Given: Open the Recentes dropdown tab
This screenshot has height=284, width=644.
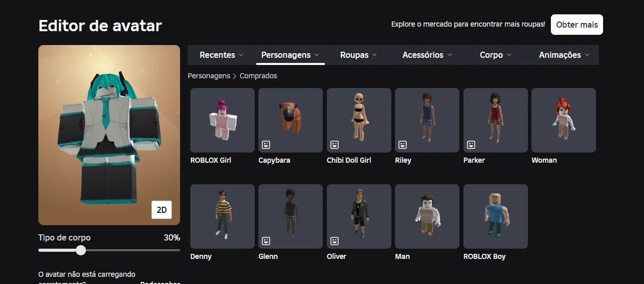Looking at the screenshot, I should click(x=221, y=55).
